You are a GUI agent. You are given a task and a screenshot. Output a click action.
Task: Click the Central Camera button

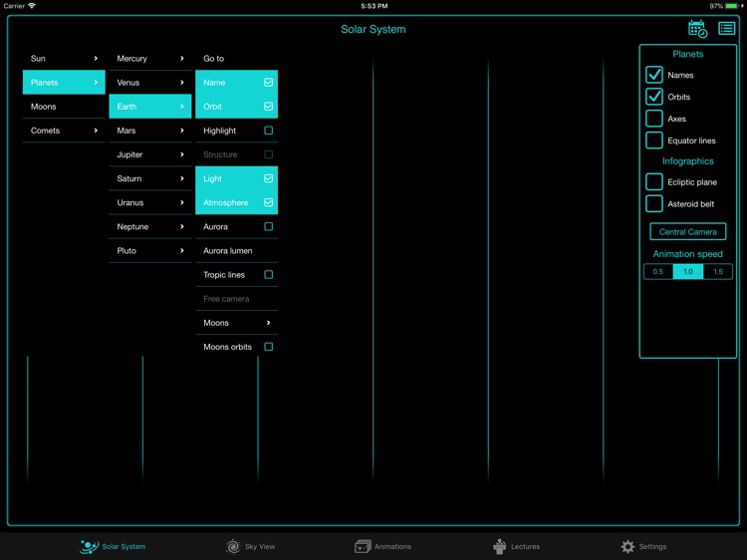(x=687, y=231)
